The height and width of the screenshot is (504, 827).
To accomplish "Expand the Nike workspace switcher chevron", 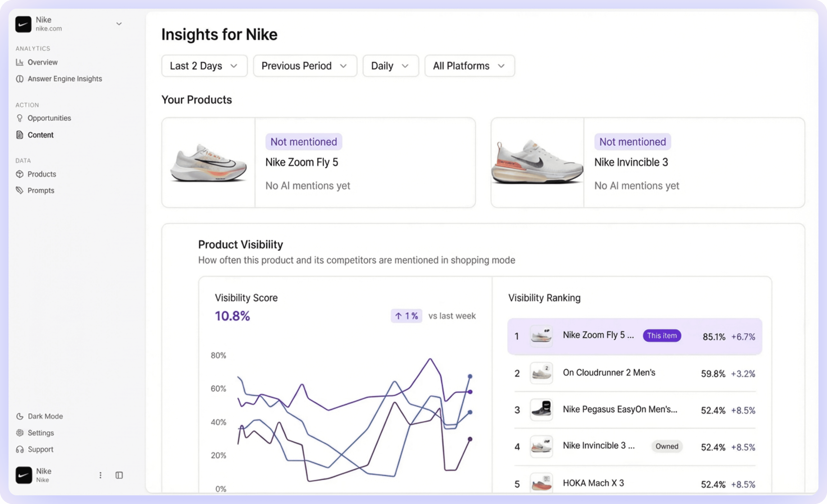I will click(119, 24).
